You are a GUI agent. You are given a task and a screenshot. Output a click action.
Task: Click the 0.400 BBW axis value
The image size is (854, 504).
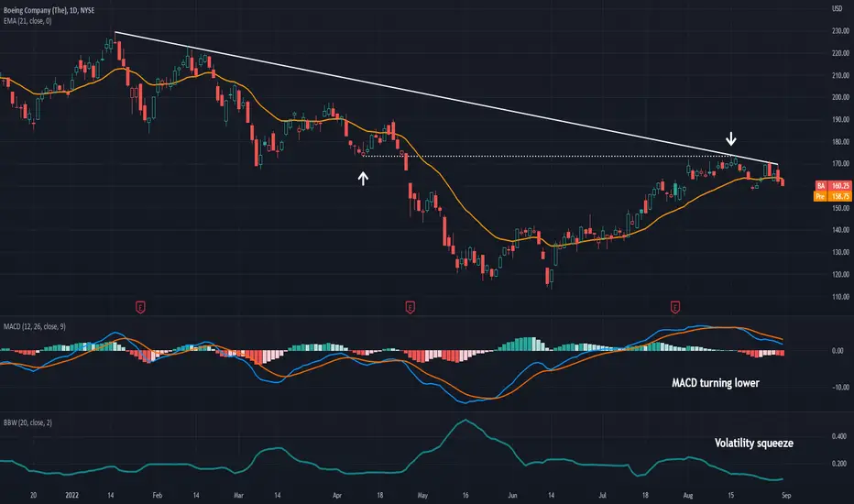tap(838, 436)
